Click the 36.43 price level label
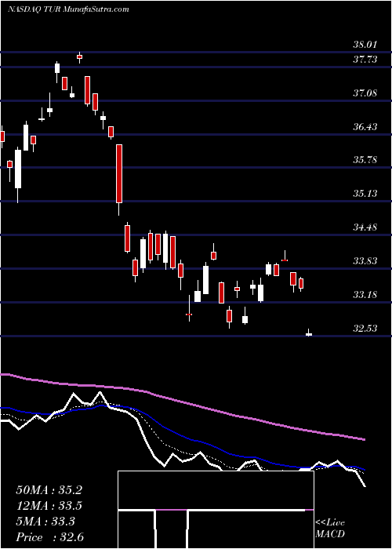392x549 pixels. 365,127
